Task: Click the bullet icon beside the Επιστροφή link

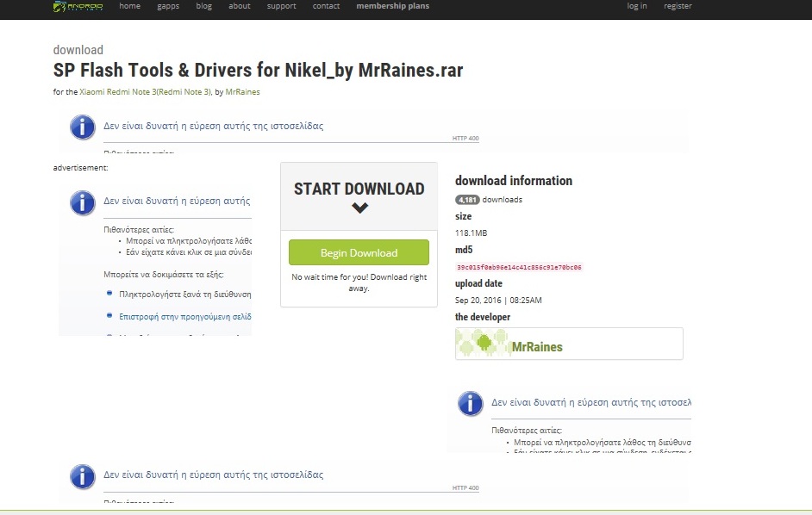Action: 109,315
